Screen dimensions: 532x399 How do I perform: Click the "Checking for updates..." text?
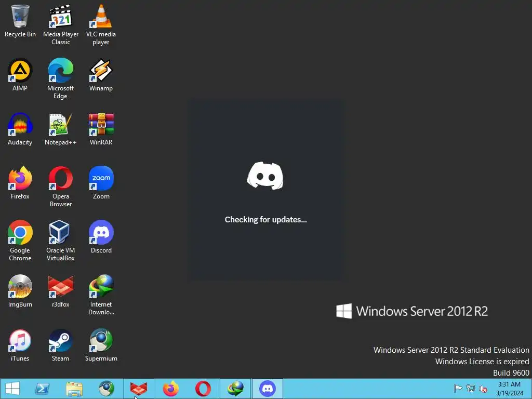(x=265, y=220)
